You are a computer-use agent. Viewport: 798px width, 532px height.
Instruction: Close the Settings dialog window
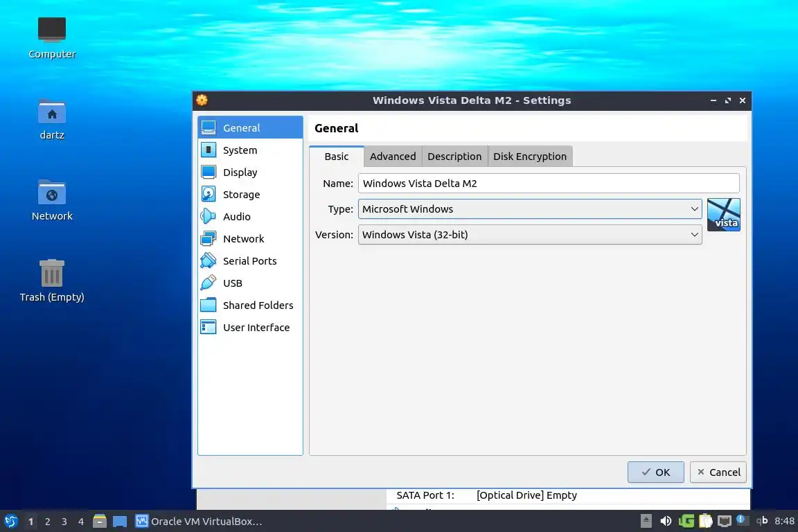[x=743, y=100]
